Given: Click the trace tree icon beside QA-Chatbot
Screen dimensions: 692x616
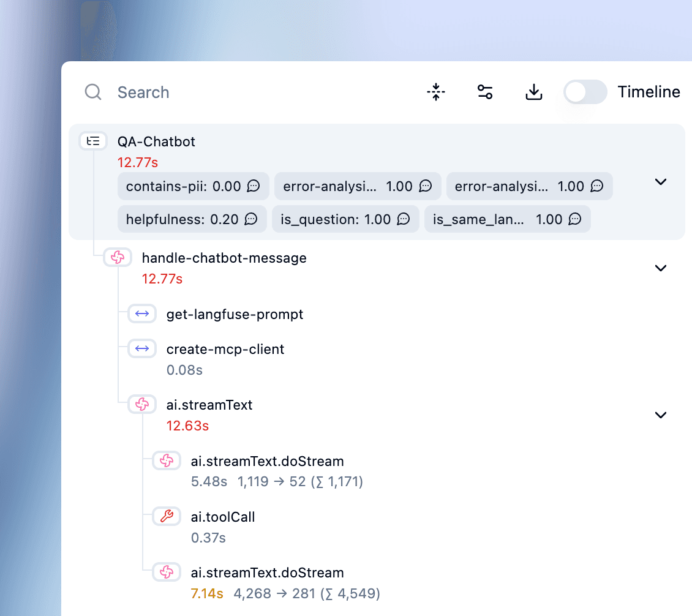Looking at the screenshot, I should pyautogui.click(x=93, y=141).
